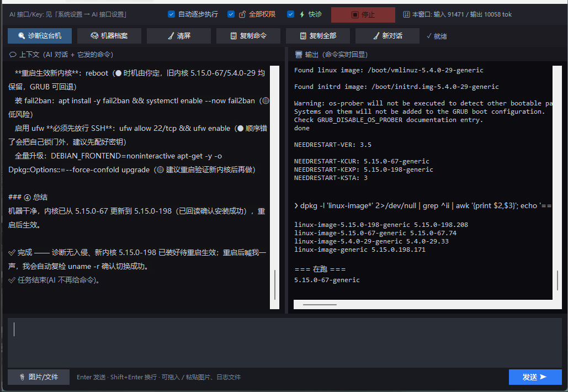Viewport: 568px width, 392px height.
Task: Click the "本窗口: 输入 91471 / 输出 10058 tok" counter
Action: [x=462, y=14]
